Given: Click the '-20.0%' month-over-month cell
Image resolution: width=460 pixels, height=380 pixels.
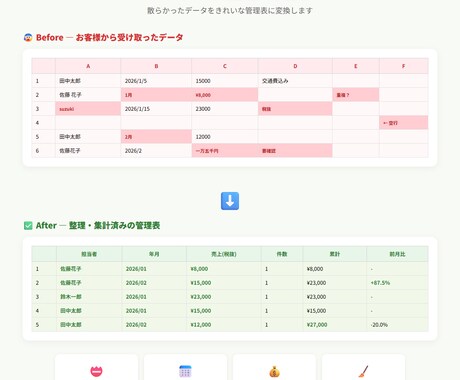Looking at the screenshot, I should click(x=397, y=325).
